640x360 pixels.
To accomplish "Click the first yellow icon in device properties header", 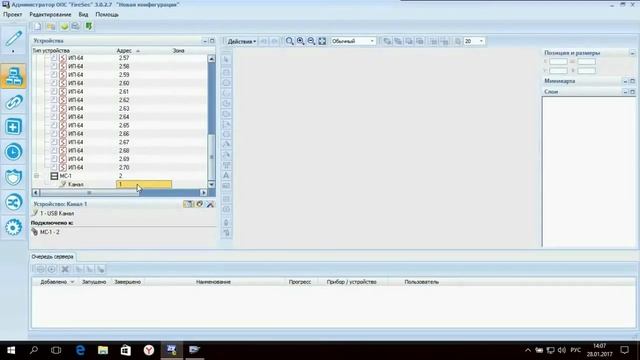I will coord(188,204).
